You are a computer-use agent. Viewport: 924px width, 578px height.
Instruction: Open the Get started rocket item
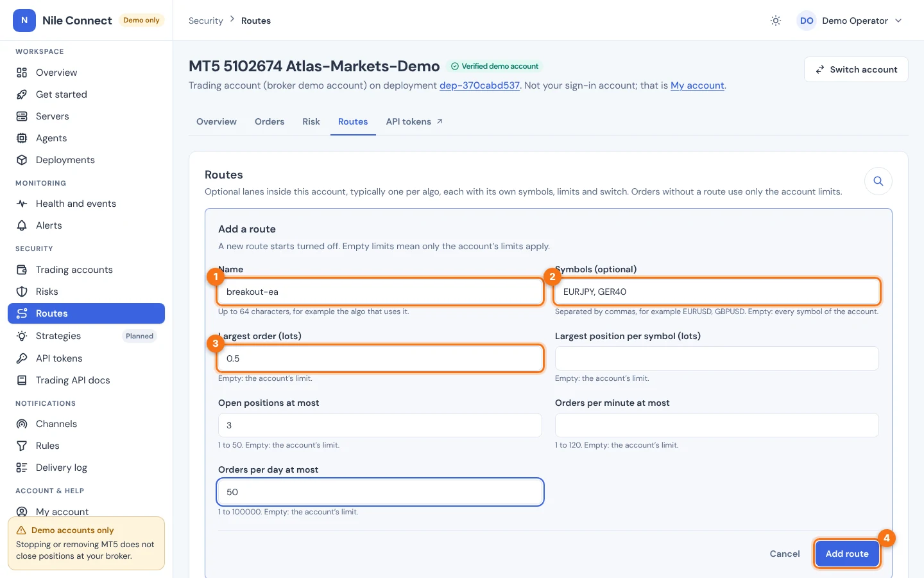[86, 94]
